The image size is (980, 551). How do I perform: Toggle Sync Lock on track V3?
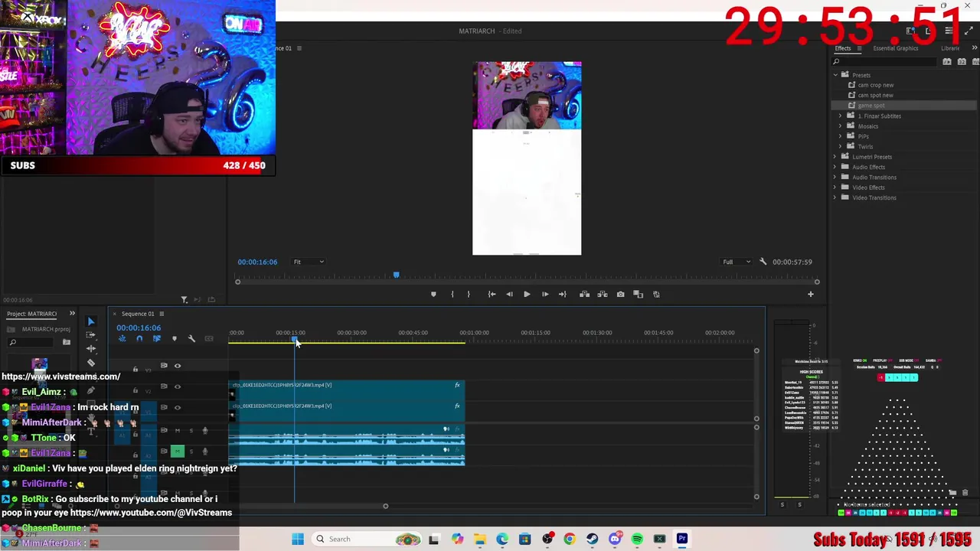164,366
